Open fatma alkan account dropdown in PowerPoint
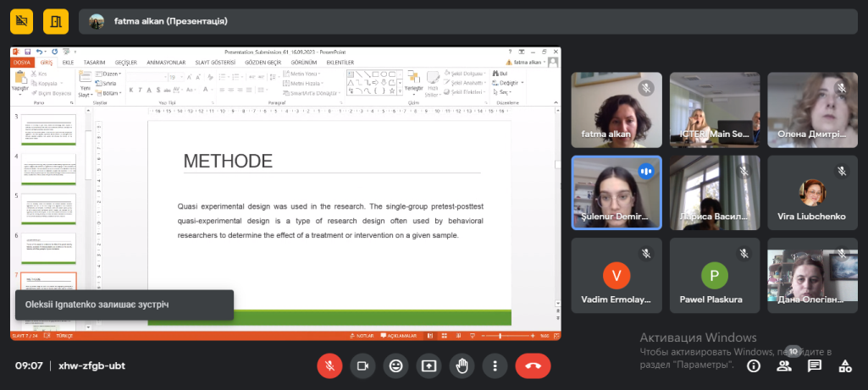This screenshot has height=390, width=868. pos(526,63)
